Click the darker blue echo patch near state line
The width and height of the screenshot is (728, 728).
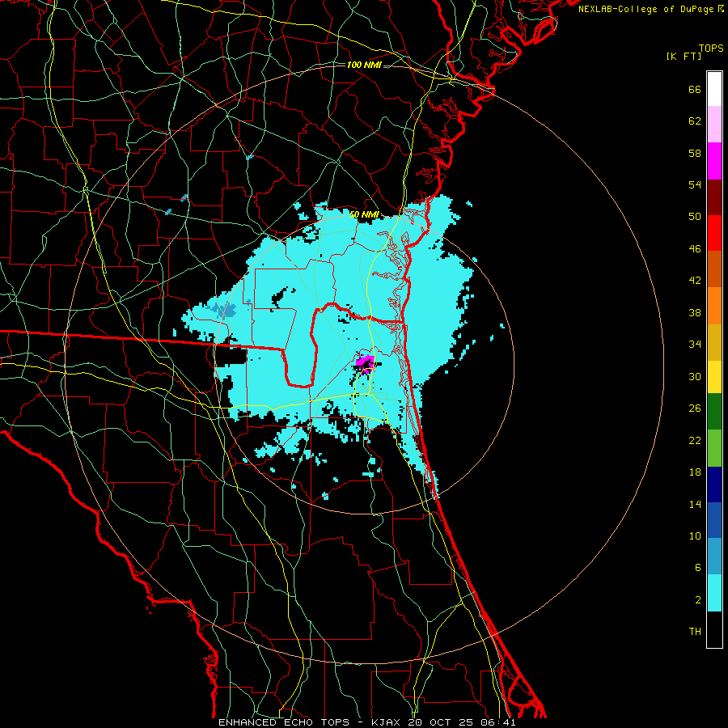click(x=223, y=309)
